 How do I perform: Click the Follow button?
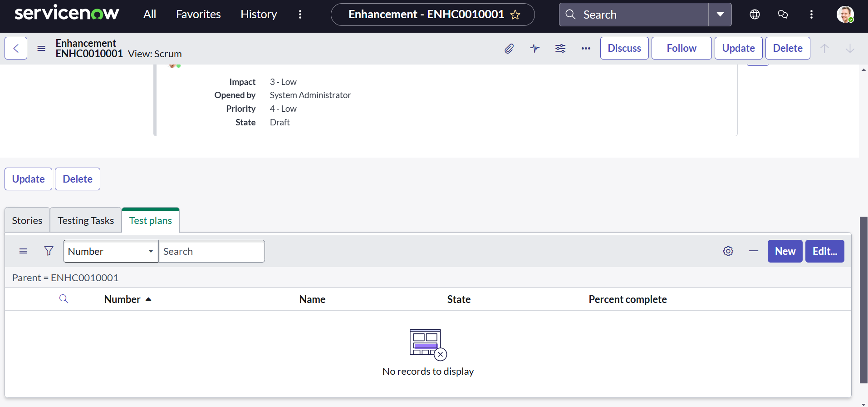pos(682,48)
